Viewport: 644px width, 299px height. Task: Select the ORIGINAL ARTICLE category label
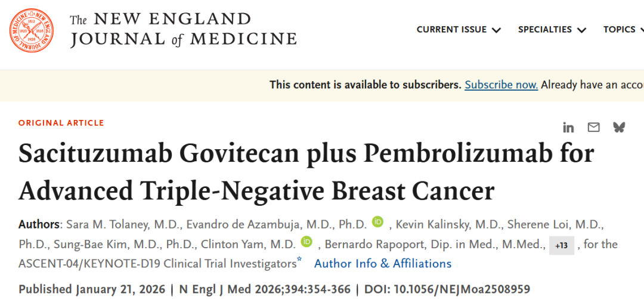pos(61,123)
